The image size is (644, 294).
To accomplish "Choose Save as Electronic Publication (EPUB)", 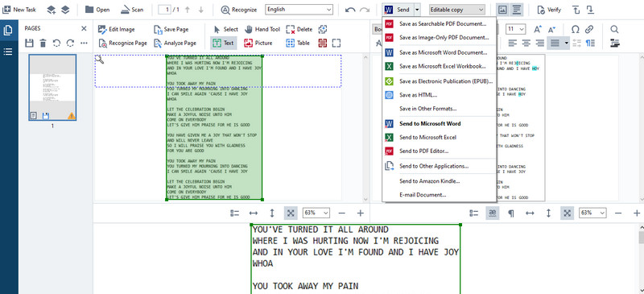I will [439, 81].
